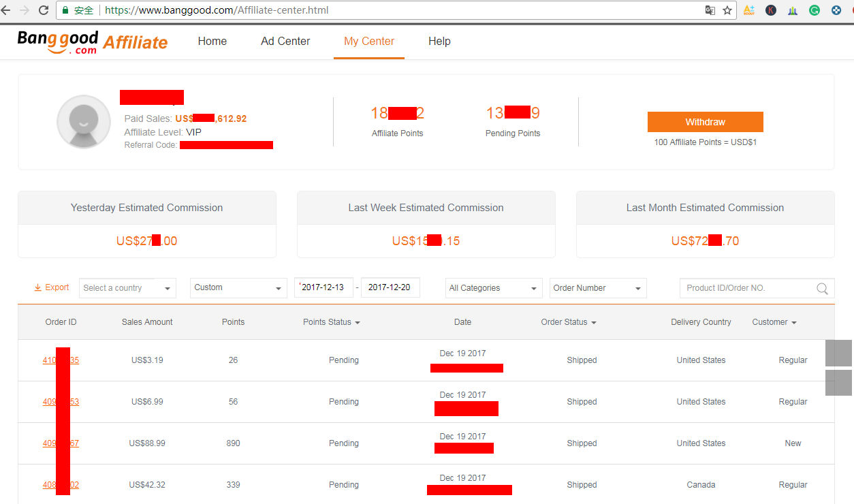
Task: Click the Pending Points label
Action: point(513,133)
